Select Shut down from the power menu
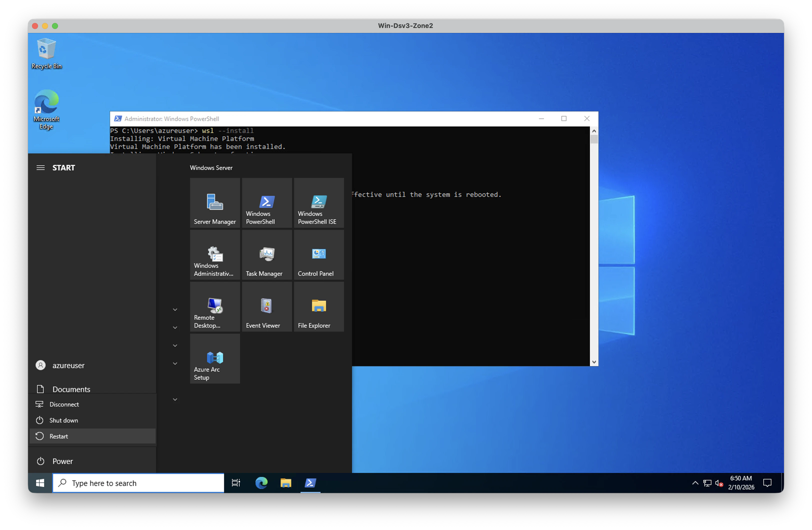Viewport: 812px width, 530px height. tap(93, 420)
